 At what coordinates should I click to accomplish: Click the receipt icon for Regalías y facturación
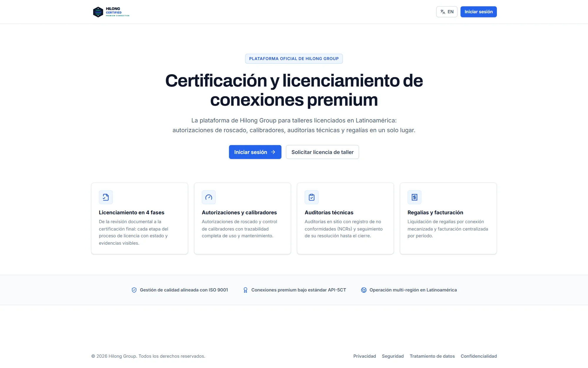(415, 197)
